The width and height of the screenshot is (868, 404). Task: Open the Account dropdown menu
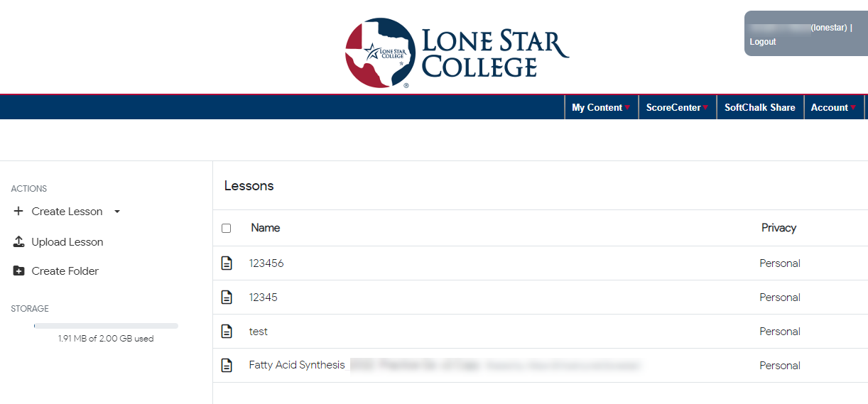click(833, 107)
